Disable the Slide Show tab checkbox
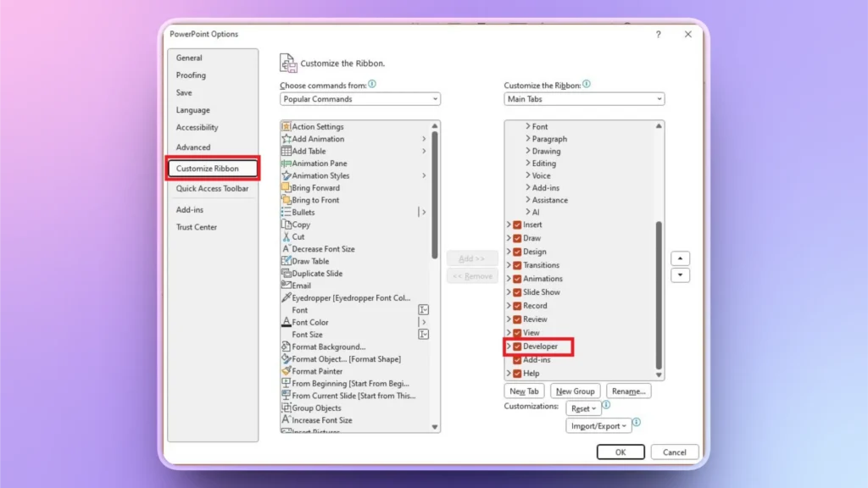 [x=516, y=292]
